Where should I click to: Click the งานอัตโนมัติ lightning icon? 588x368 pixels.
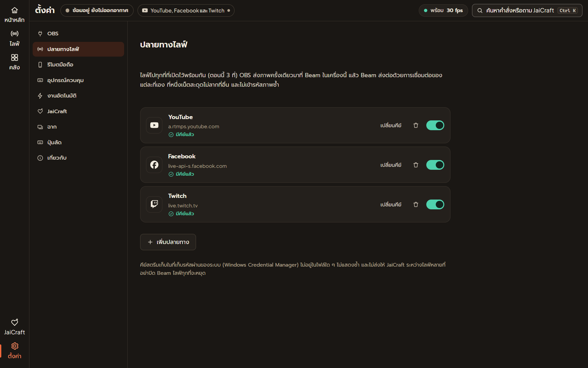tap(40, 96)
